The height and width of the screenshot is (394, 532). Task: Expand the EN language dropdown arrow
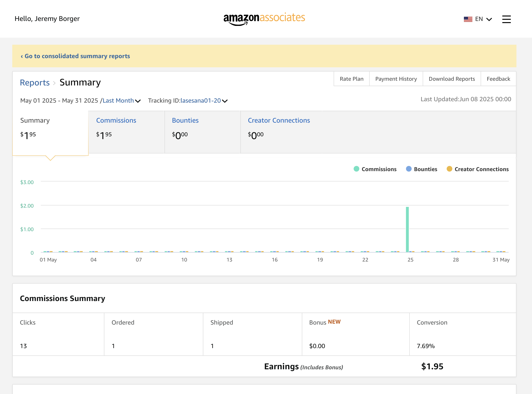[489, 19]
